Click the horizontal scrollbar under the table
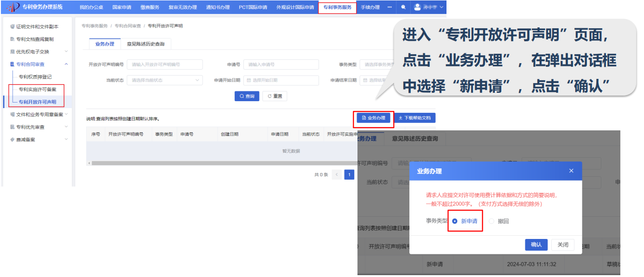The height and width of the screenshot is (277, 644). click(223, 163)
